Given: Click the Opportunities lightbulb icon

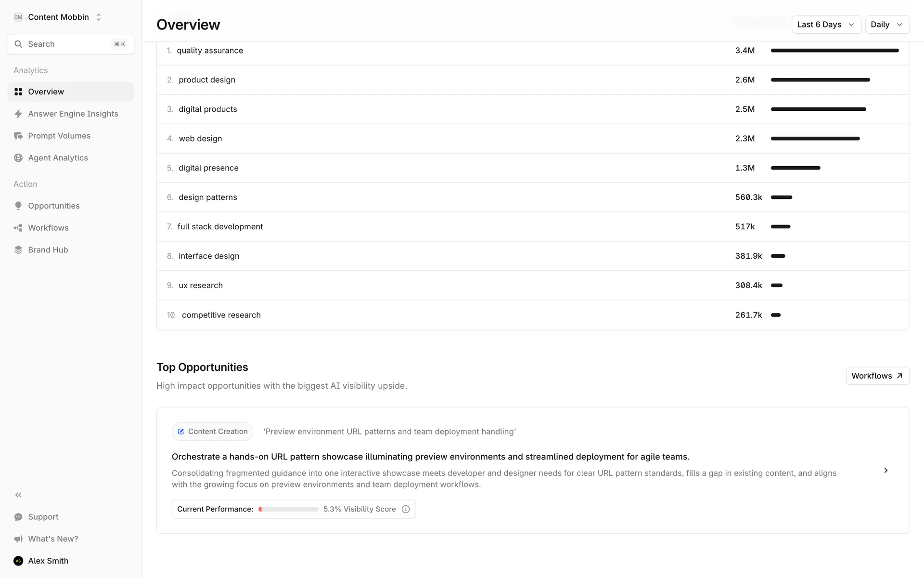Looking at the screenshot, I should pyautogui.click(x=18, y=206).
